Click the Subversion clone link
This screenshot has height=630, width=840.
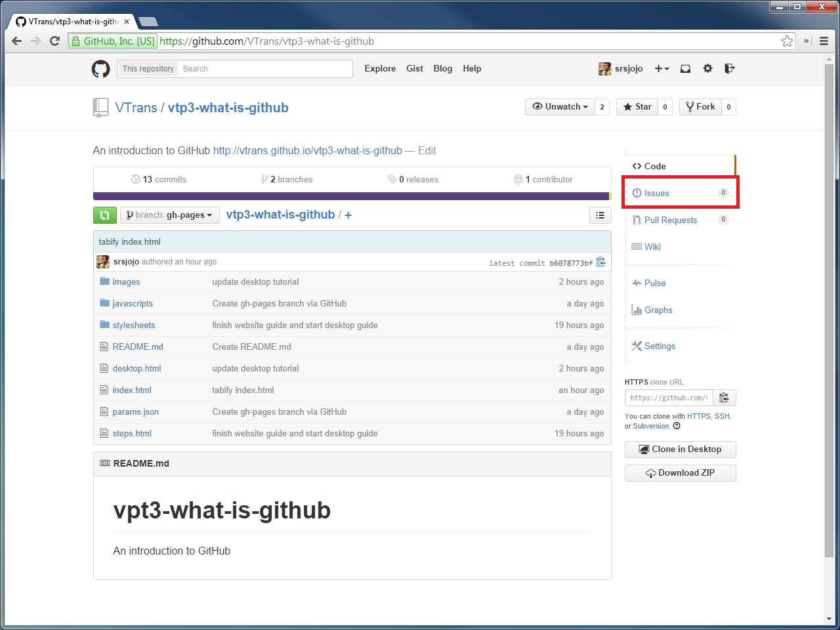point(651,426)
